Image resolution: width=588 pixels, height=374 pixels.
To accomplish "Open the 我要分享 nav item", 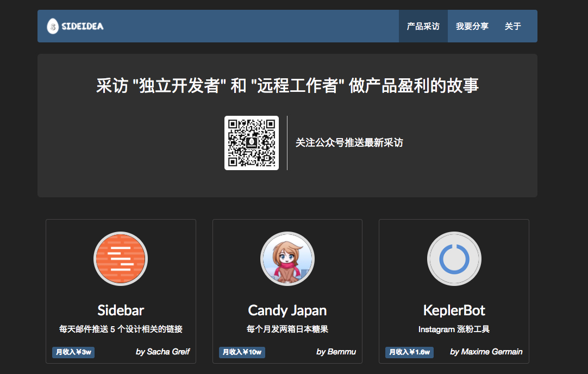I will tap(472, 26).
